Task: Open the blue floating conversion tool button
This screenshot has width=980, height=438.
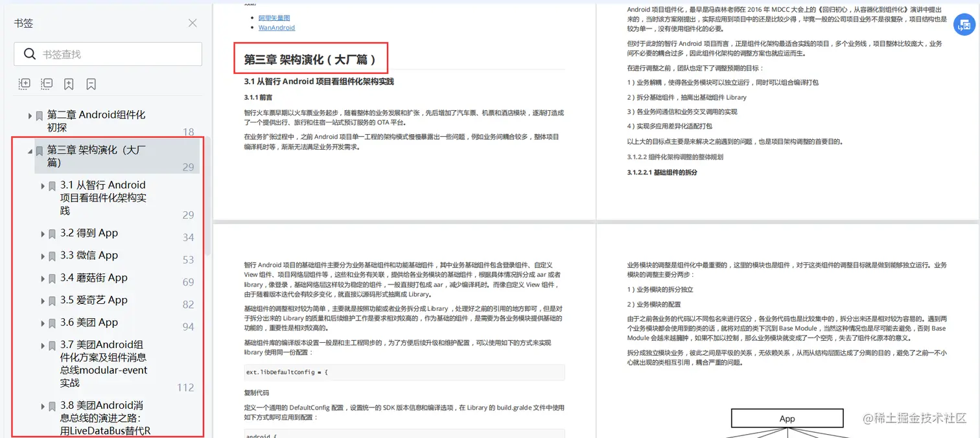Action: (964, 25)
